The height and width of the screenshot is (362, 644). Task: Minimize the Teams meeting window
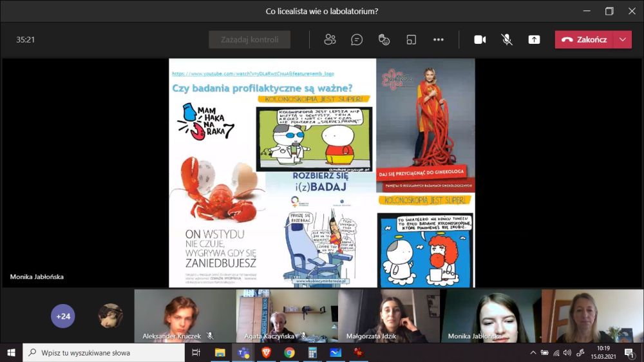click(x=587, y=11)
